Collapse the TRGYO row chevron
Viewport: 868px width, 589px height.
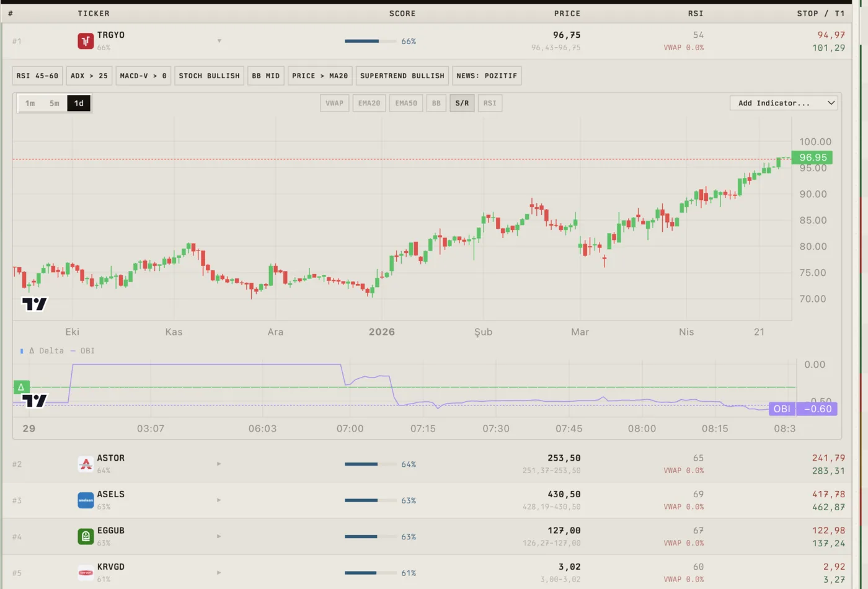(219, 41)
